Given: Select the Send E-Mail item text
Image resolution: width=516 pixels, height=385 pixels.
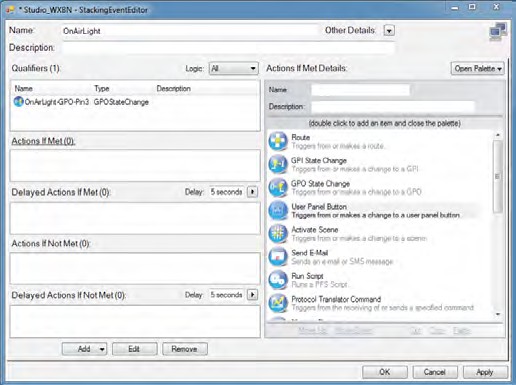Looking at the screenshot, I should click(x=310, y=253).
